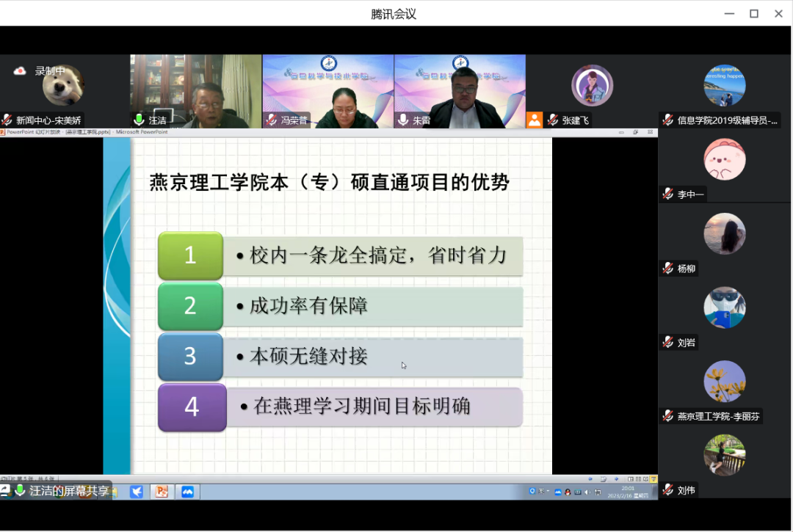
Task: Click the recording status cloud icon
Action: [x=20, y=71]
